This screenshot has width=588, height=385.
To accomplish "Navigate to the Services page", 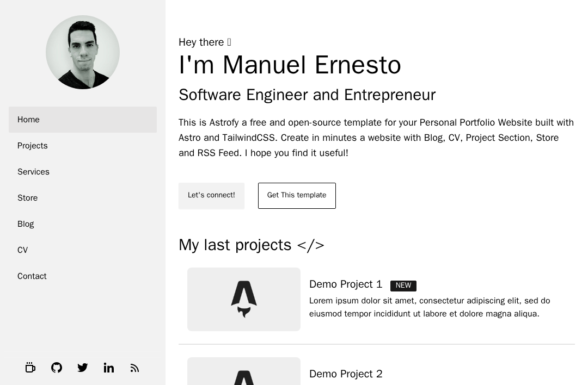I will (x=83, y=172).
